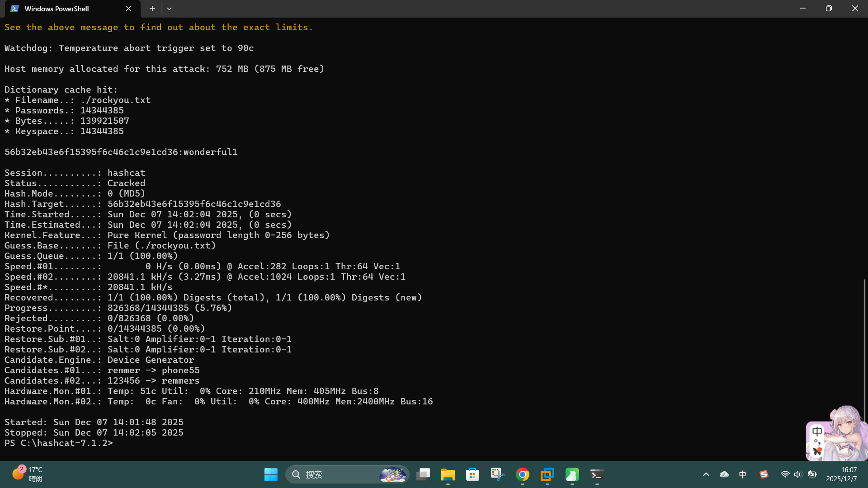Image resolution: width=868 pixels, height=488 pixels.
Task: Open the weather widget showing 17°C
Action: point(27,474)
